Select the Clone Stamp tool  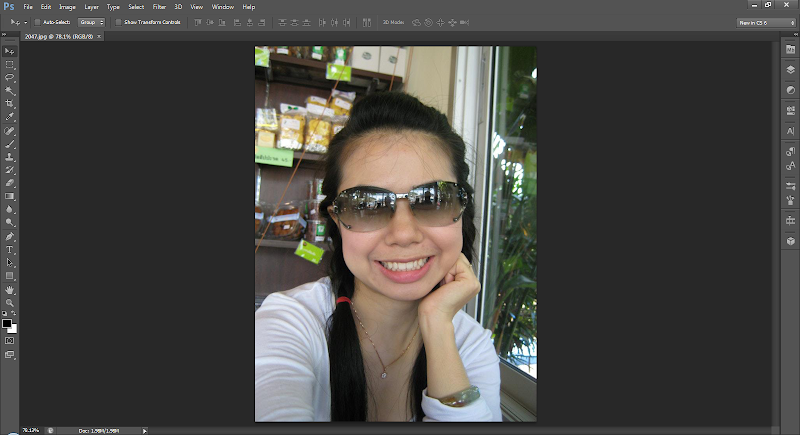pyautogui.click(x=10, y=157)
